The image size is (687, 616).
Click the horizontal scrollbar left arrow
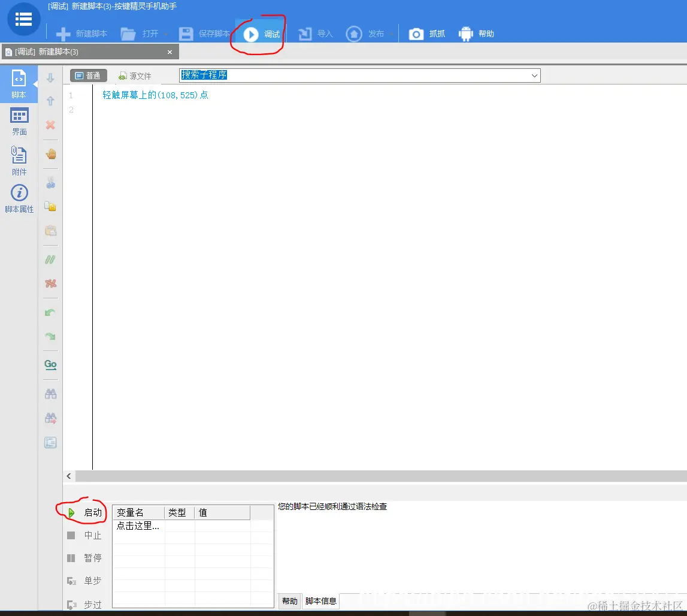(x=69, y=476)
